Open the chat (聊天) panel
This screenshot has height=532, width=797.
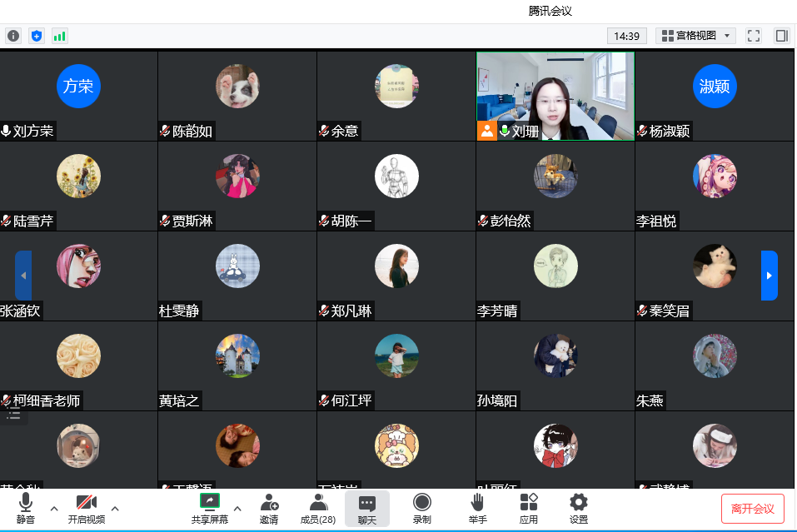(367, 508)
